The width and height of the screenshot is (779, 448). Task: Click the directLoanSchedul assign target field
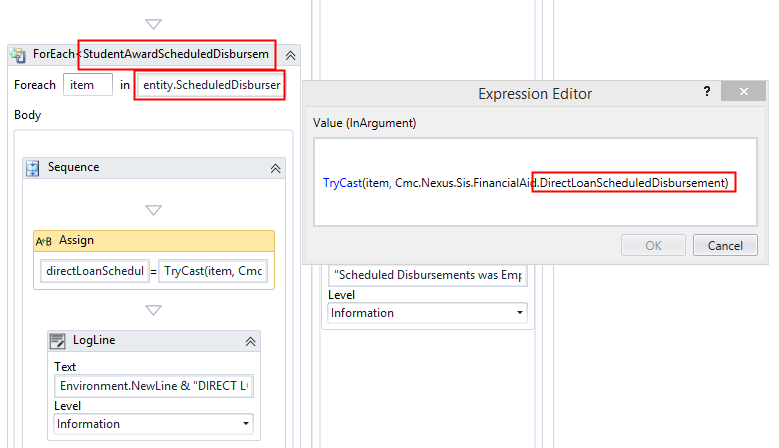pos(93,271)
